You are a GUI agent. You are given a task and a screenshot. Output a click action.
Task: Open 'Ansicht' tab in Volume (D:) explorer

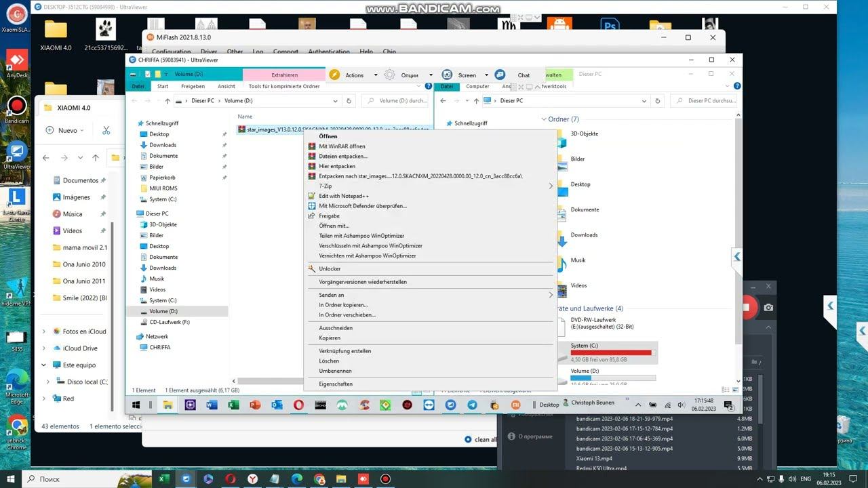tap(226, 86)
